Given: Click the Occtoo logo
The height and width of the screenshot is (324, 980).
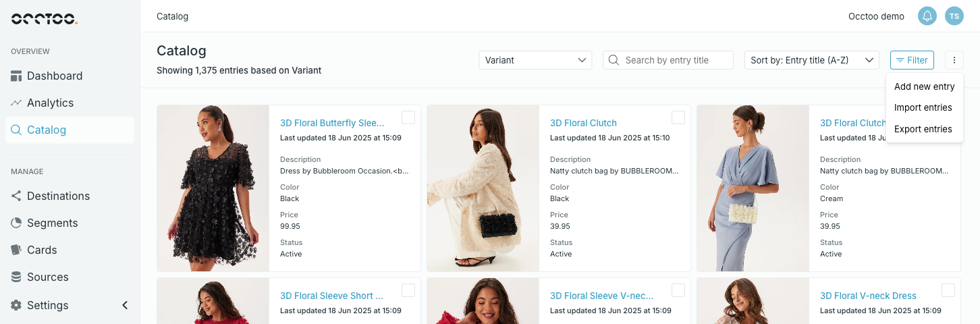Looking at the screenshot, I should (45, 18).
